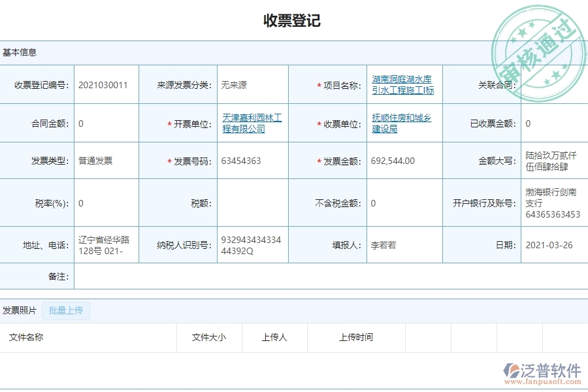Click the 填报人 field showing 李若若

392,244
